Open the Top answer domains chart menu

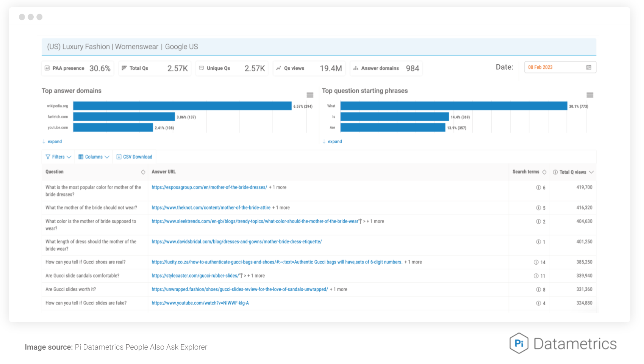click(310, 95)
